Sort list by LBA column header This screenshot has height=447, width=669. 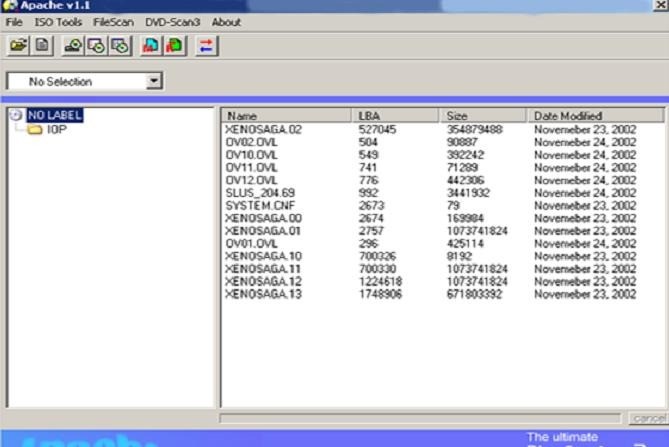(x=395, y=116)
